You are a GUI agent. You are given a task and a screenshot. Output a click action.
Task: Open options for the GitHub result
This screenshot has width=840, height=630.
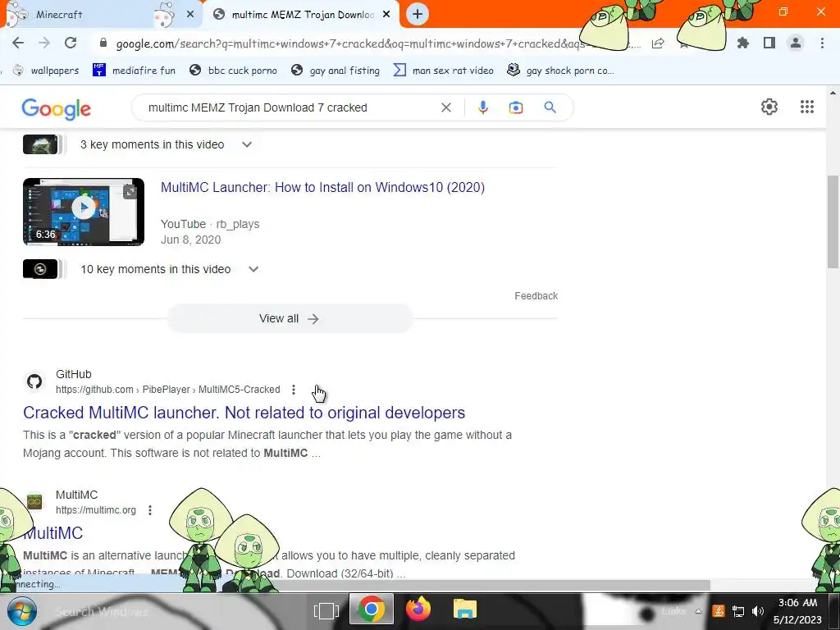(294, 390)
